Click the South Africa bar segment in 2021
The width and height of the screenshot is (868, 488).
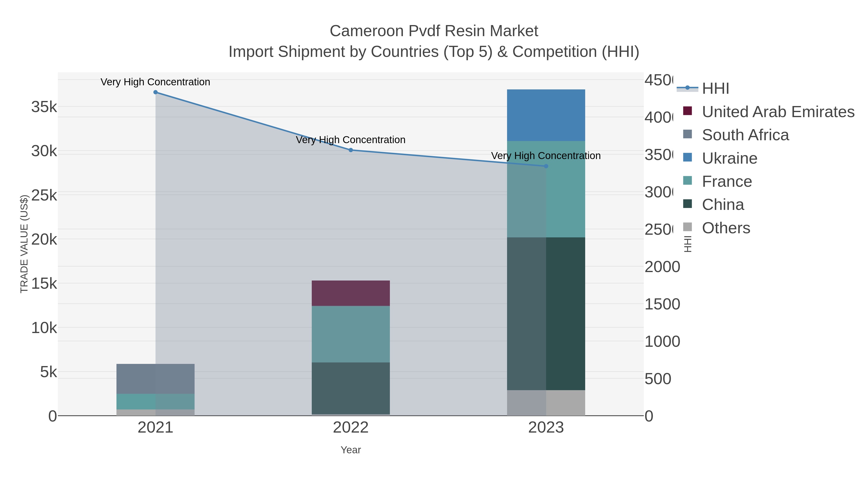point(155,379)
